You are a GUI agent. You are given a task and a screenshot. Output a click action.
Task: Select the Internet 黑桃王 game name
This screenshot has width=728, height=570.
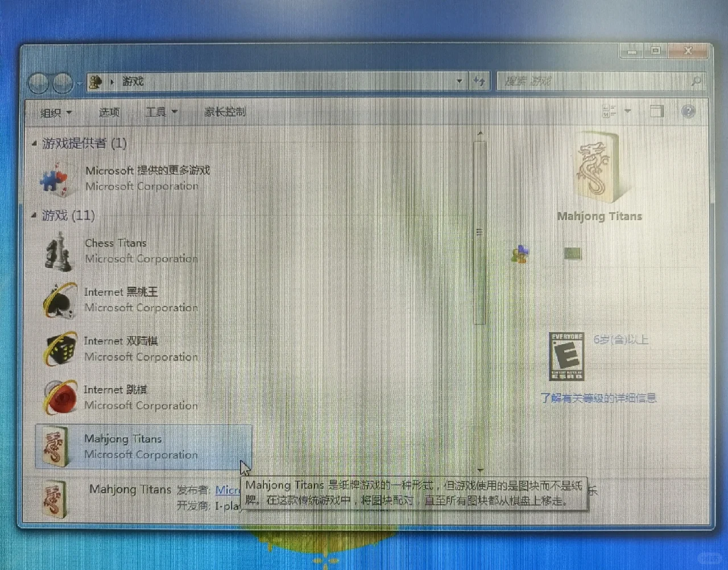121,292
